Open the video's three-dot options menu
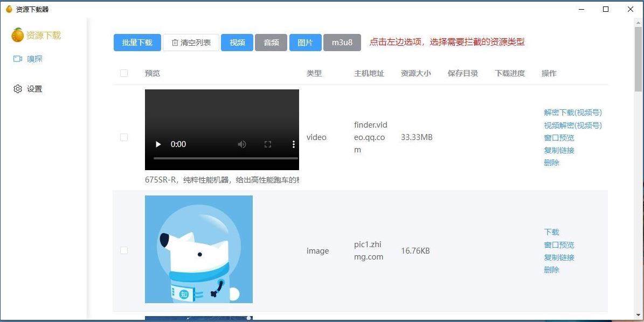 [293, 144]
